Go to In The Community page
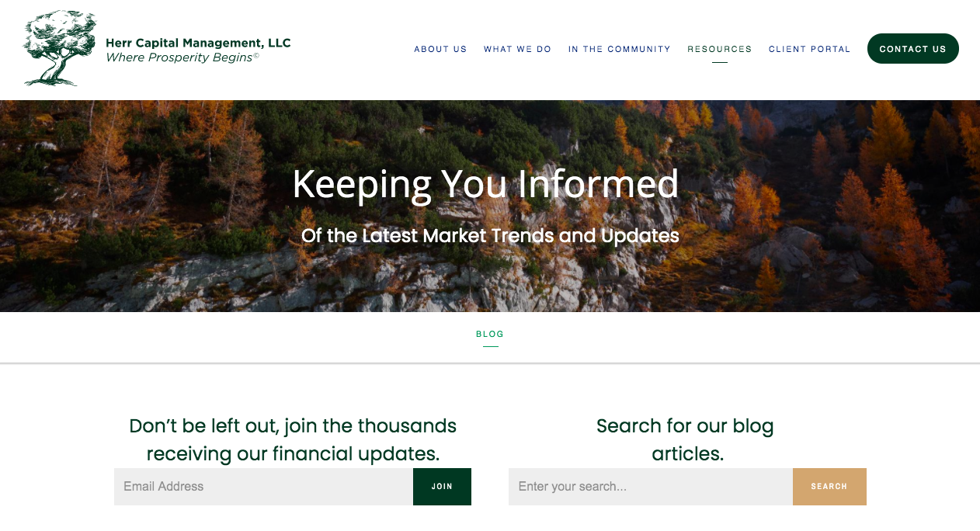 [x=619, y=49]
